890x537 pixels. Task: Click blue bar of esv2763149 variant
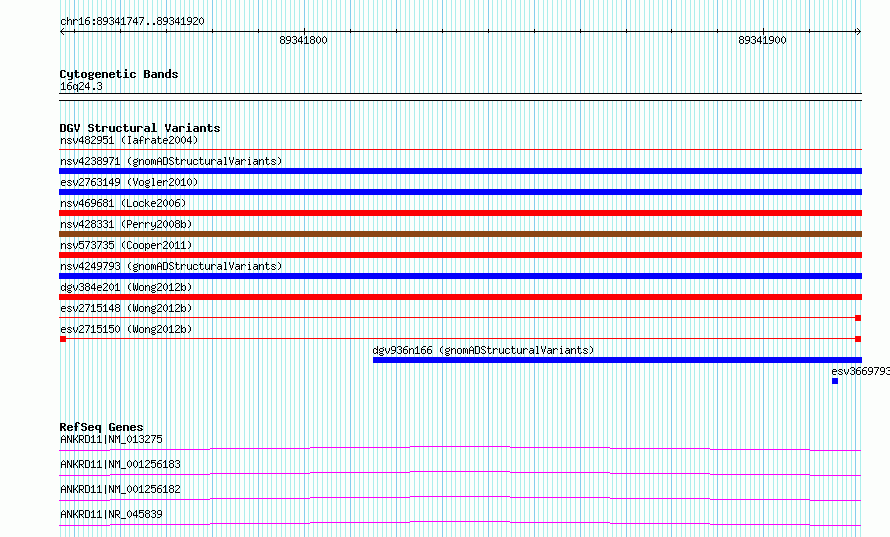coord(460,192)
